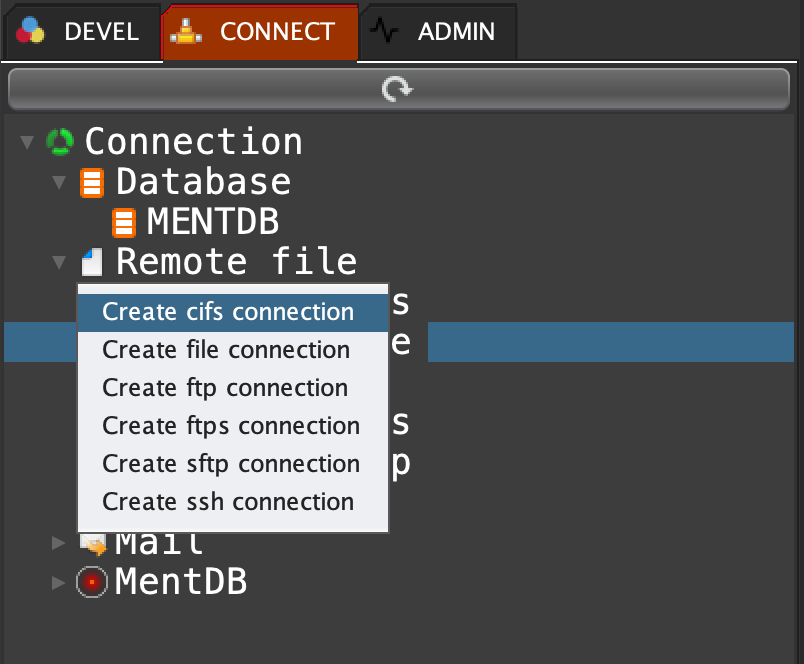
Task: Expand the Mail tree node
Action: (59, 543)
